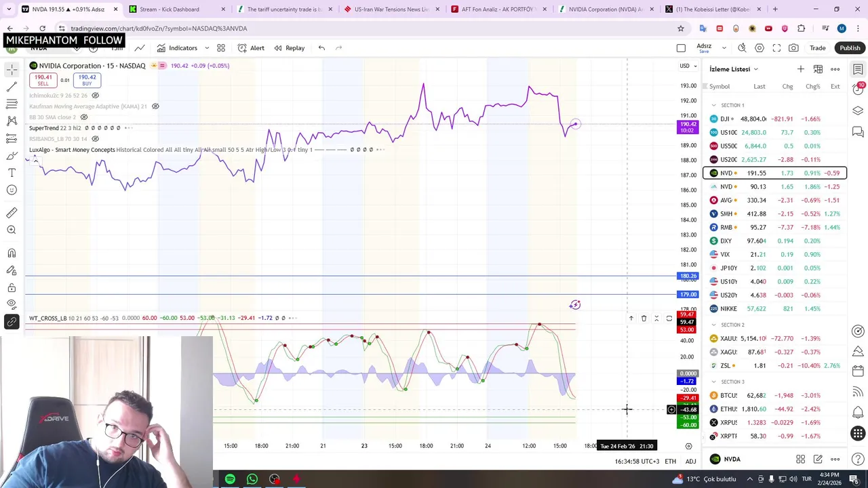Click the blue 180.26 price line label
Screen dimensions: 868x488
(688, 276)
